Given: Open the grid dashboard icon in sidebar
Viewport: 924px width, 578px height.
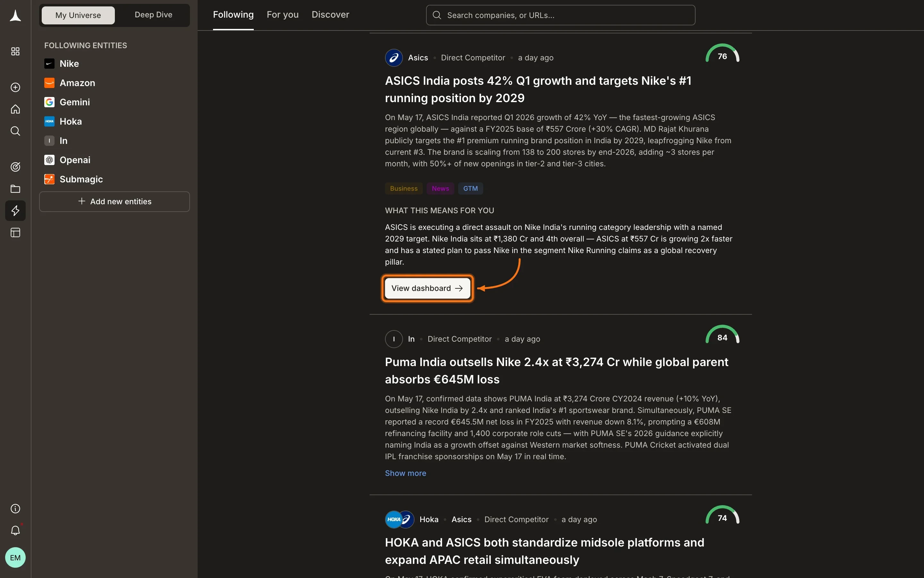Looking at the screenshot, I should [15, 52].
